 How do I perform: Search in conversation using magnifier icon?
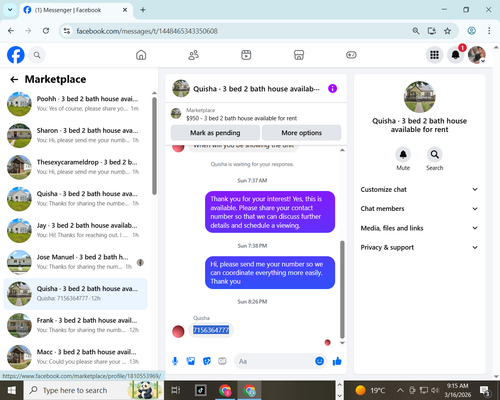(434, 155)
